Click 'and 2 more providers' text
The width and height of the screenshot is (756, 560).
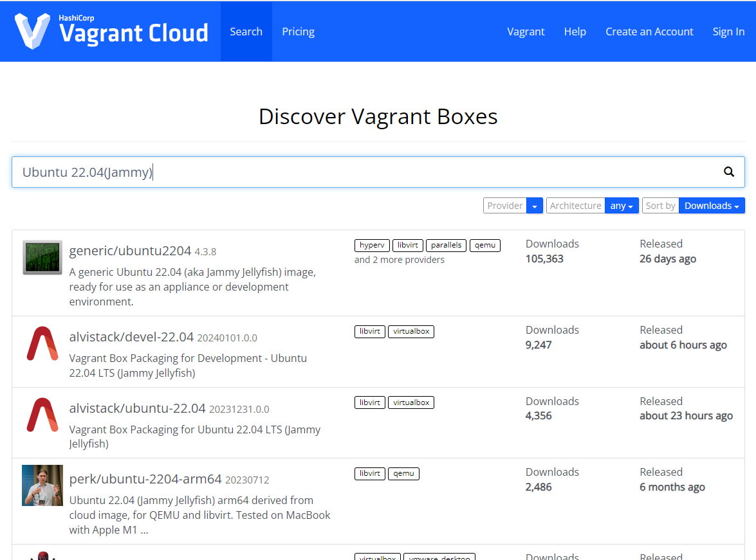(x=399, y=260)
